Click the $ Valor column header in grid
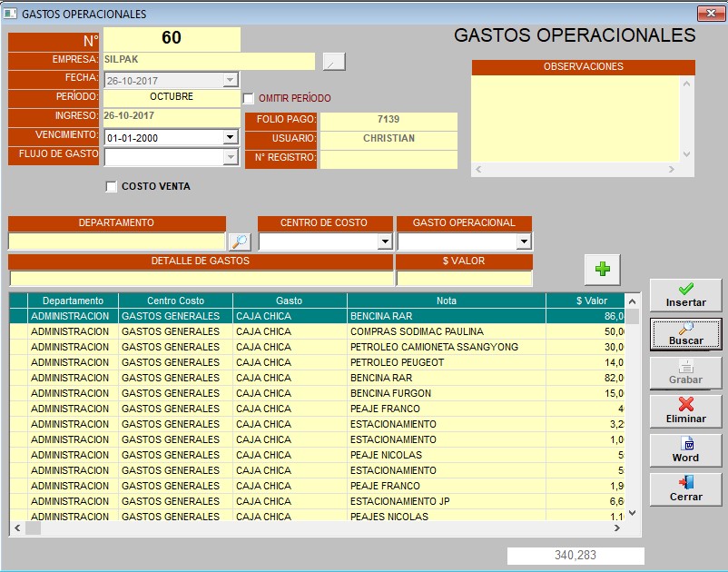This screenshot has width=728, height=572. coord(591,301)
